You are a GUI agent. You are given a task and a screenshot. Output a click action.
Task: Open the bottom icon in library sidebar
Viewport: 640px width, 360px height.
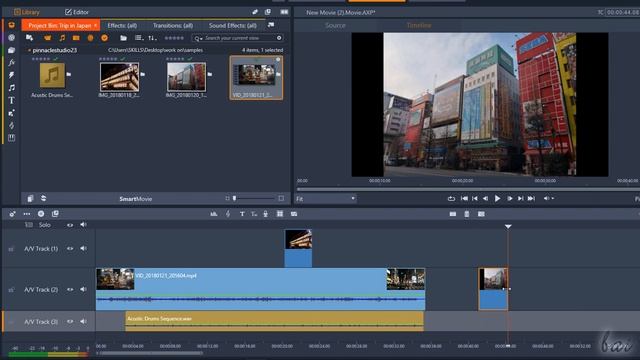(x=11, y=138)
